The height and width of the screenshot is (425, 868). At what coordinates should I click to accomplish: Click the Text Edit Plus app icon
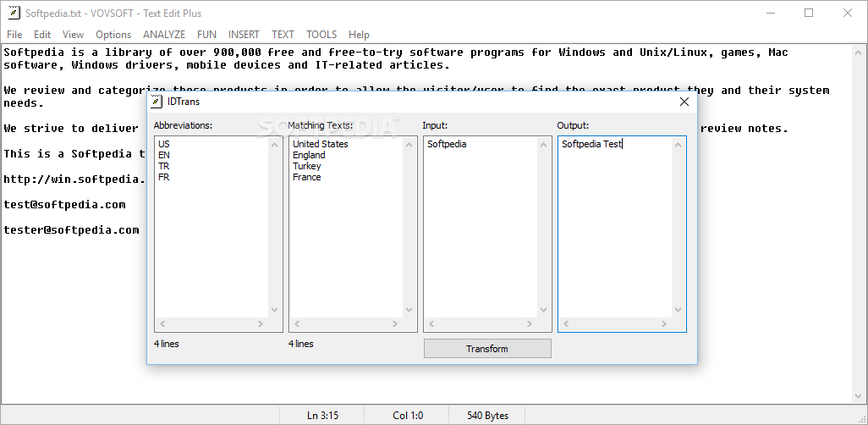[x=14, y=13]
